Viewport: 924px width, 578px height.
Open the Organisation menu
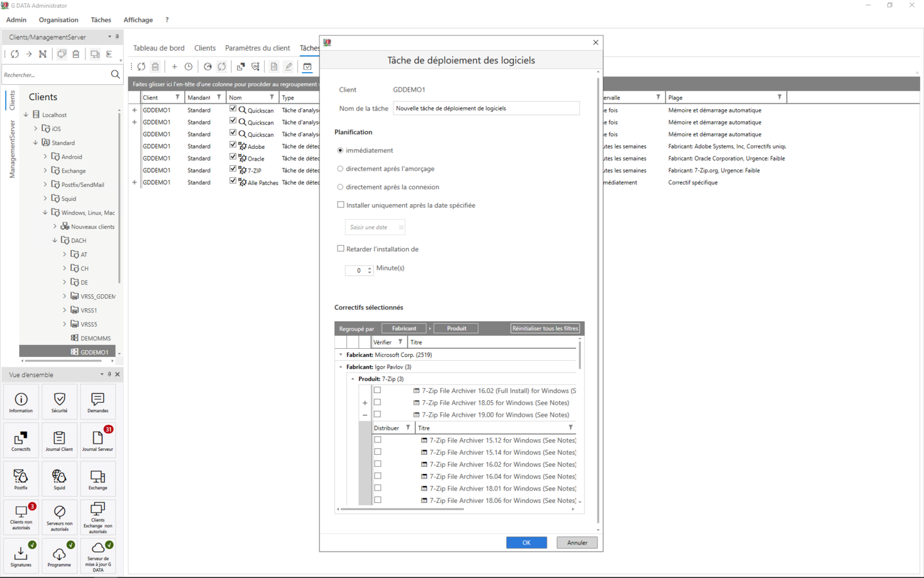pos(58,20)
